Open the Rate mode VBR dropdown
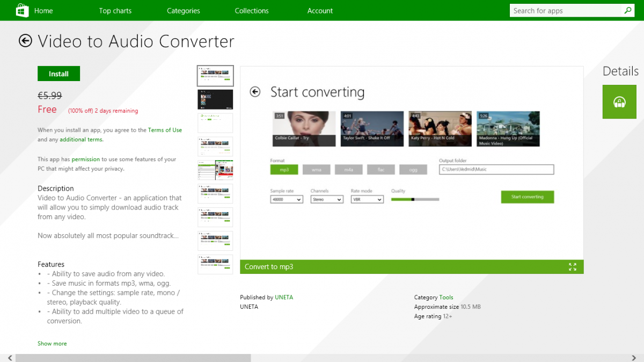 tap(367, 199)
